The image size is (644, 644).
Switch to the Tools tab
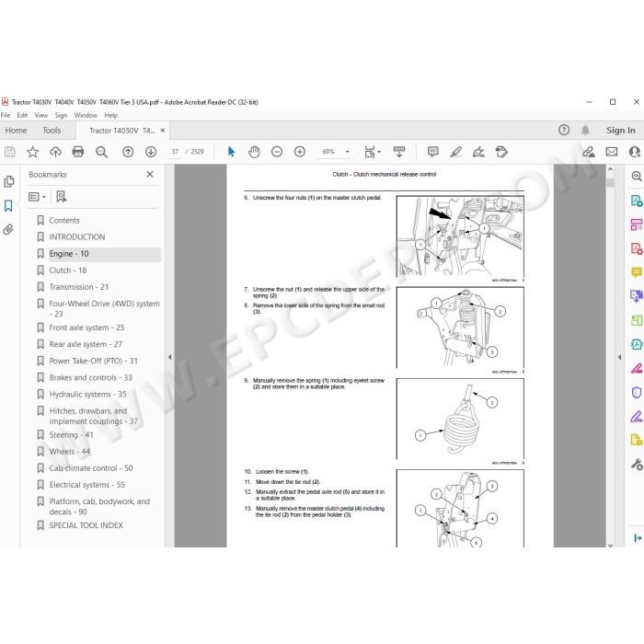[x=52, y=131]
